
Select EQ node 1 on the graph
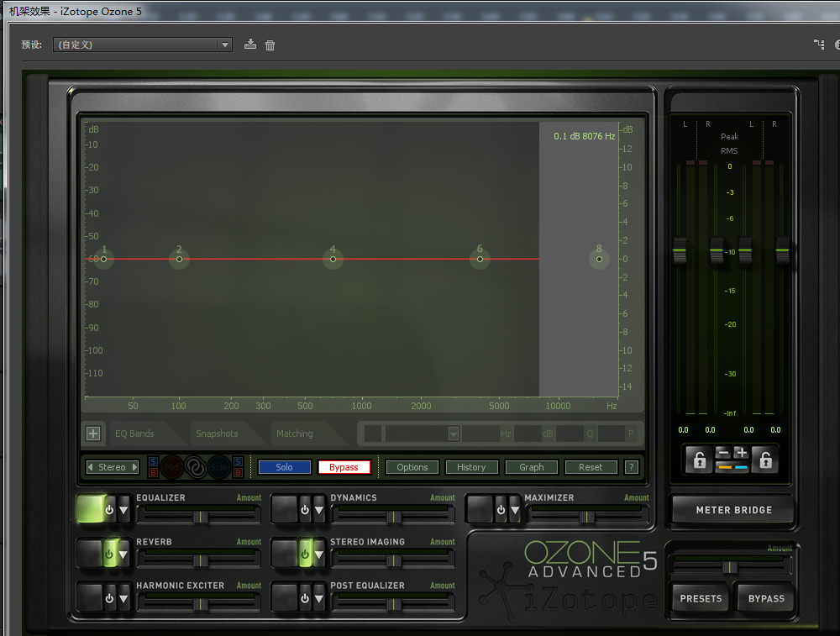(x=104, y=260)
